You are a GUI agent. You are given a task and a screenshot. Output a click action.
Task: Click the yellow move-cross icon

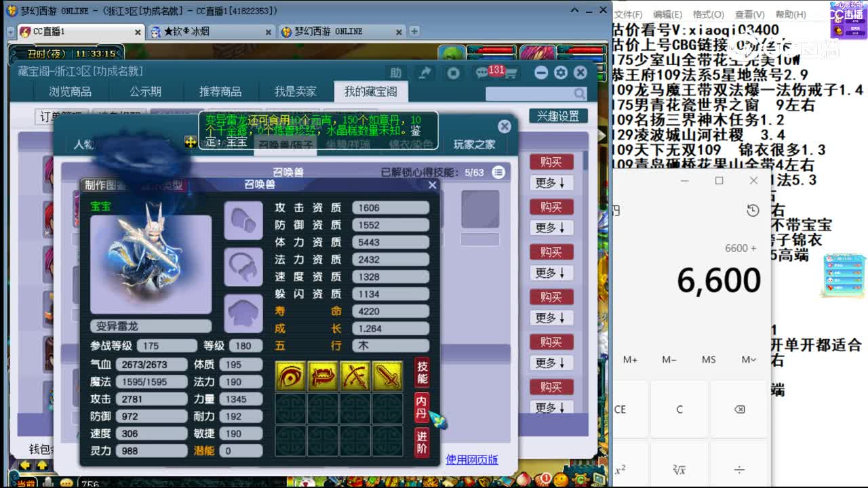[191, 142]
